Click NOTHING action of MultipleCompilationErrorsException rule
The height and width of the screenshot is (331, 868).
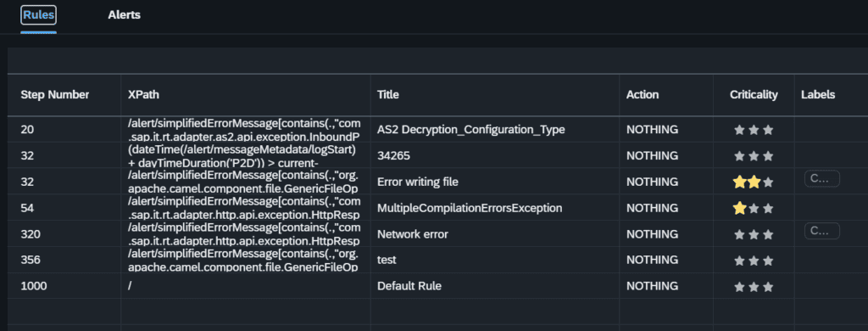(652, 208)
